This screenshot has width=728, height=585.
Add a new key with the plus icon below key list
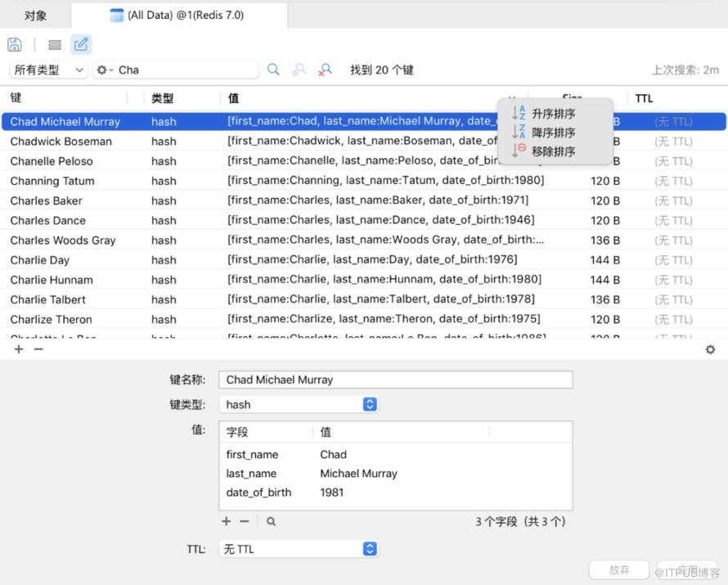pyautogui.click(x=19, y=349)
